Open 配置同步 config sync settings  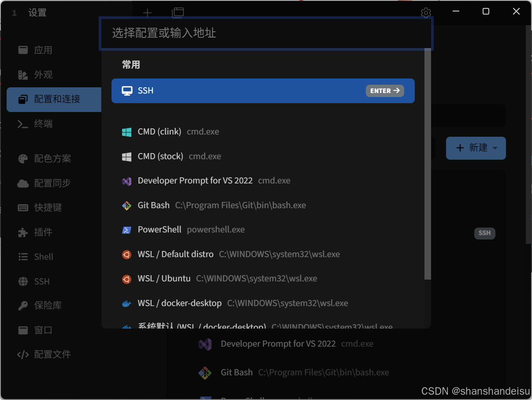(54, 183)
